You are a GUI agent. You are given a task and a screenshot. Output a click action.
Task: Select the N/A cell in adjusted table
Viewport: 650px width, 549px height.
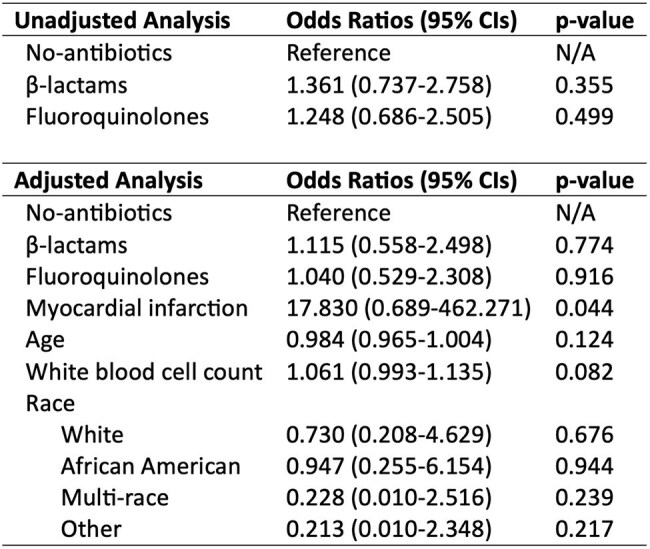click(575, 213)
